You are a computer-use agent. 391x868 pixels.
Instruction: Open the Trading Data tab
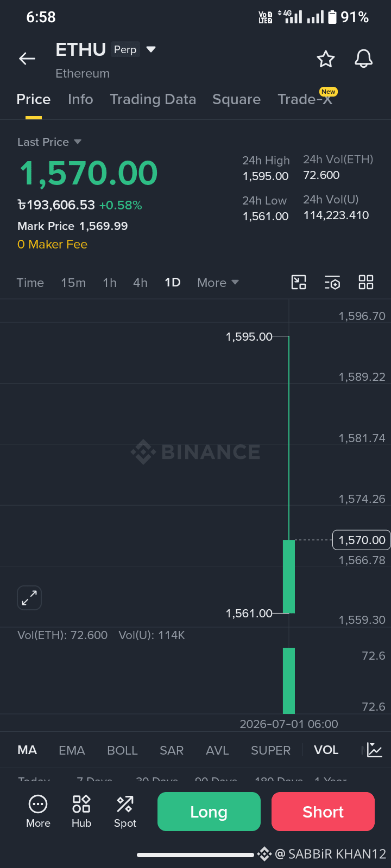[153, 99]
